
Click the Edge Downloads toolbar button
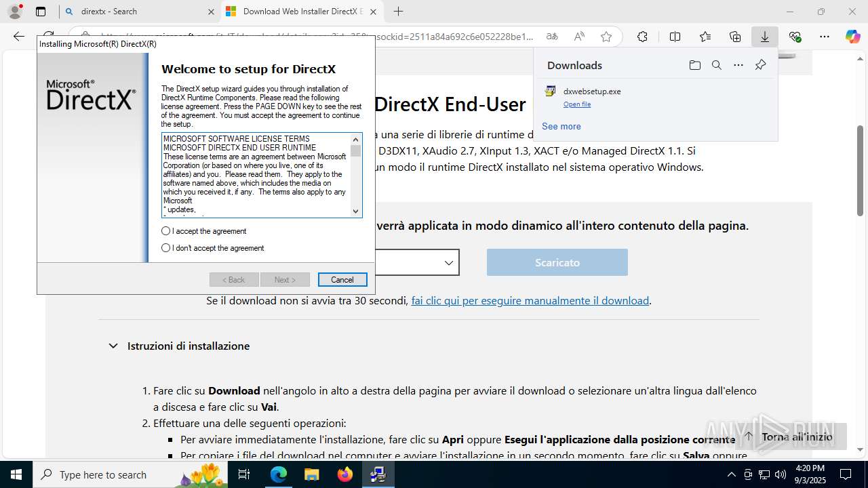[764, 37]
